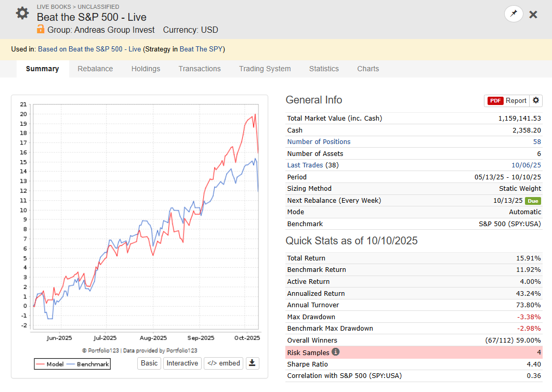The width and height of the screenshot is (552, 392).
Task: Click the Risk Samples info icon
Action: point(335,352)
